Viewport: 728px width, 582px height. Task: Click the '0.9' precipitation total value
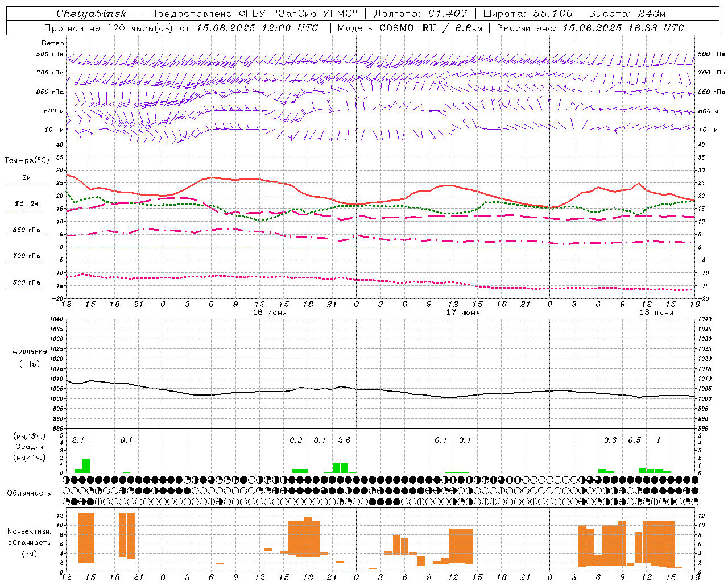tap(296, 440)
